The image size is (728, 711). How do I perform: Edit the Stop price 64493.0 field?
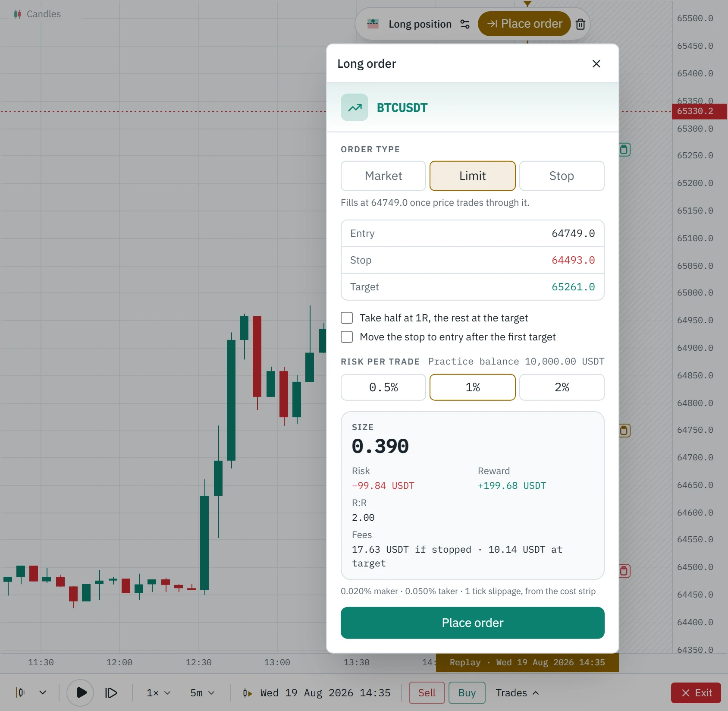point(473,260)
